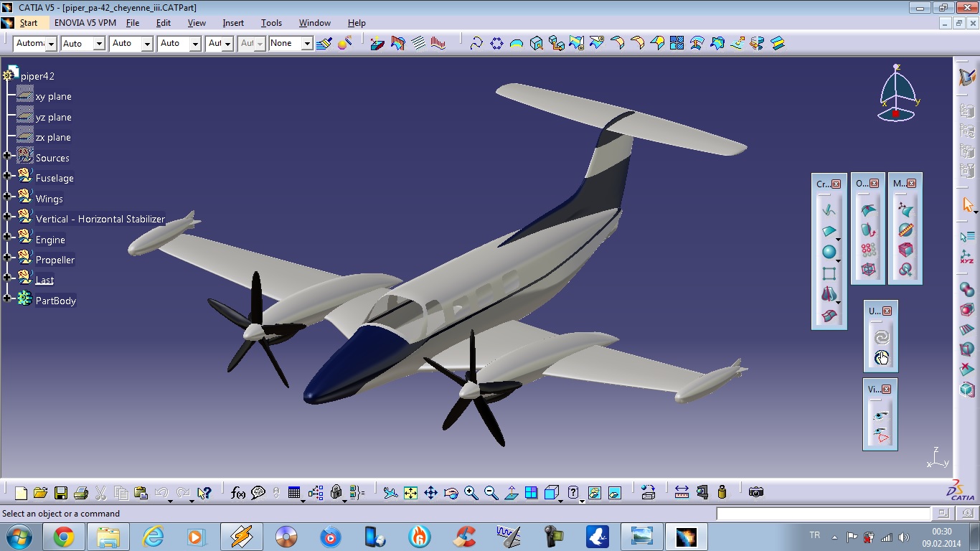This screenshot has height=551, width=980.
Task: Click the Measure Between ruler icon
Action: (682, 493)
